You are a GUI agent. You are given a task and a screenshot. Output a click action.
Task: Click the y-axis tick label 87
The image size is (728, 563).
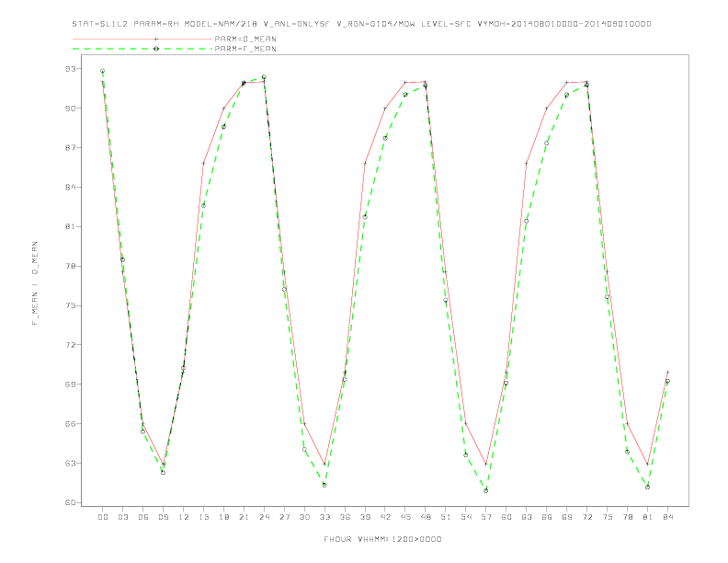(70, 148)
